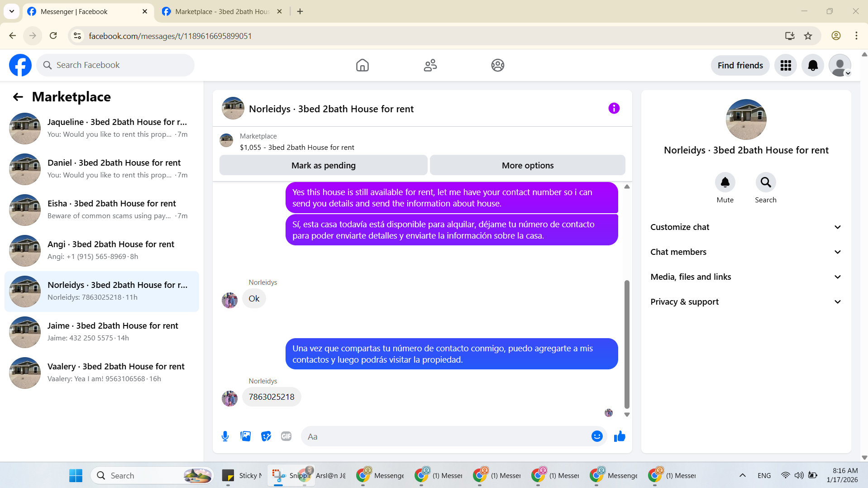Expand Media, files and links section
The height and width of the screenshot is (488, 868).
point(746,277)
